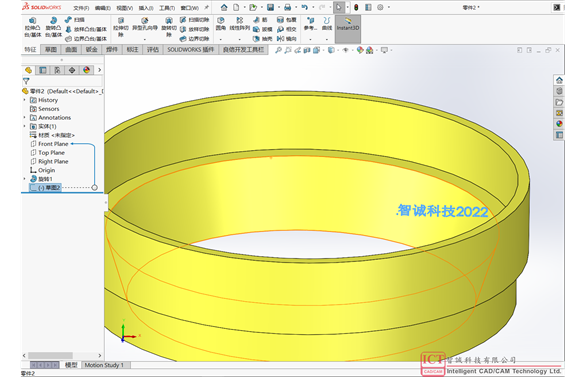Click the 曲线 curves tool
The height and width of the screenshot is (377, 584).
[x=327, y=24]
